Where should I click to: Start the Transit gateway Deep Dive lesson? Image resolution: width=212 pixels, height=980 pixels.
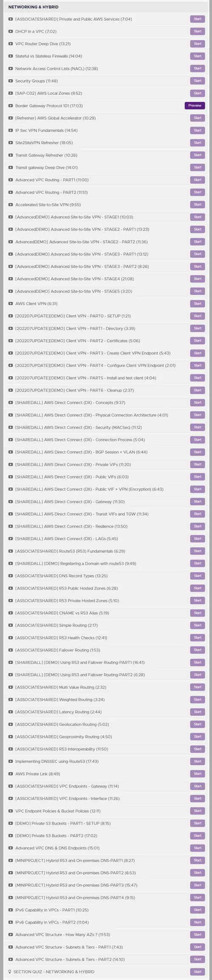[x=198, y=167]
